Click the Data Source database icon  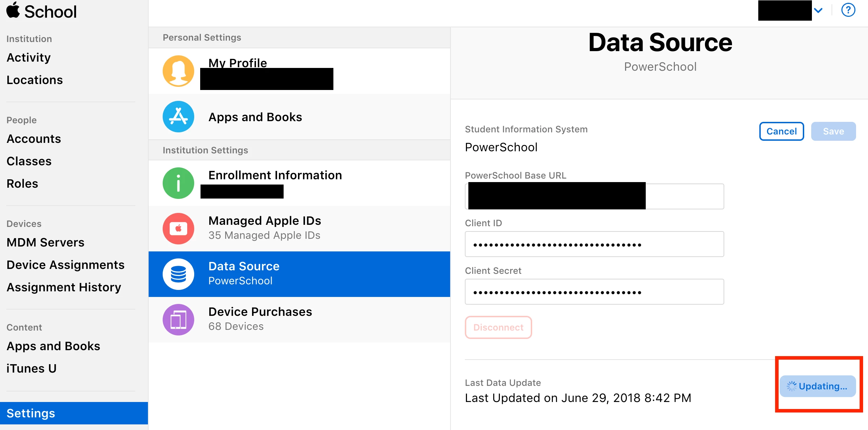tap(178, 274)
